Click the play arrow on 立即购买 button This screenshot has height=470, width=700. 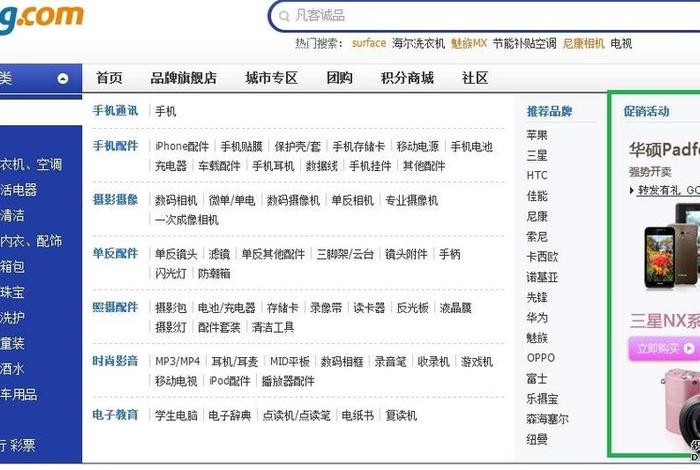coord(689,348)
